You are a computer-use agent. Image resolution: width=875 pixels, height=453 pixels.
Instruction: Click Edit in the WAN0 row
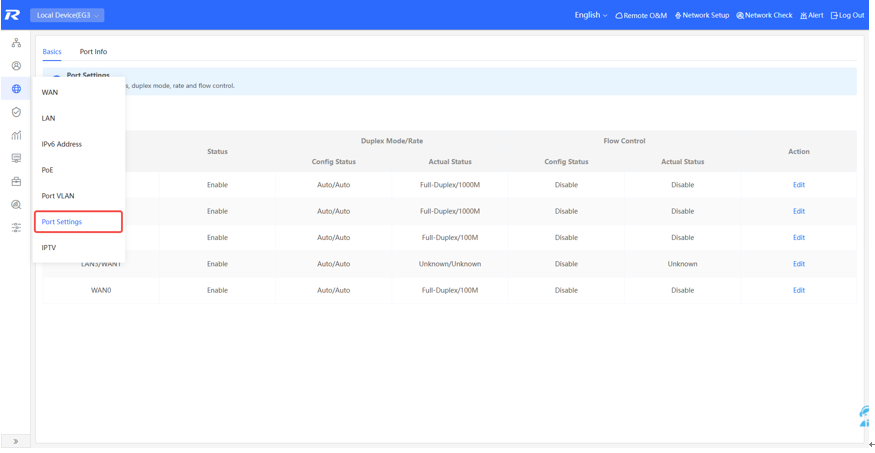pyautogui.click(x=799, y=290)
